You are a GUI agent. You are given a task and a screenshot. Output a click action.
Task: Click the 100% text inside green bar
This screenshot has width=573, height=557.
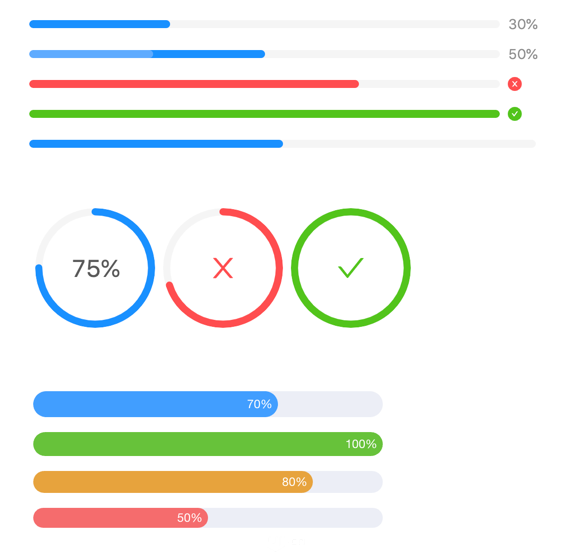click(361, 444)
